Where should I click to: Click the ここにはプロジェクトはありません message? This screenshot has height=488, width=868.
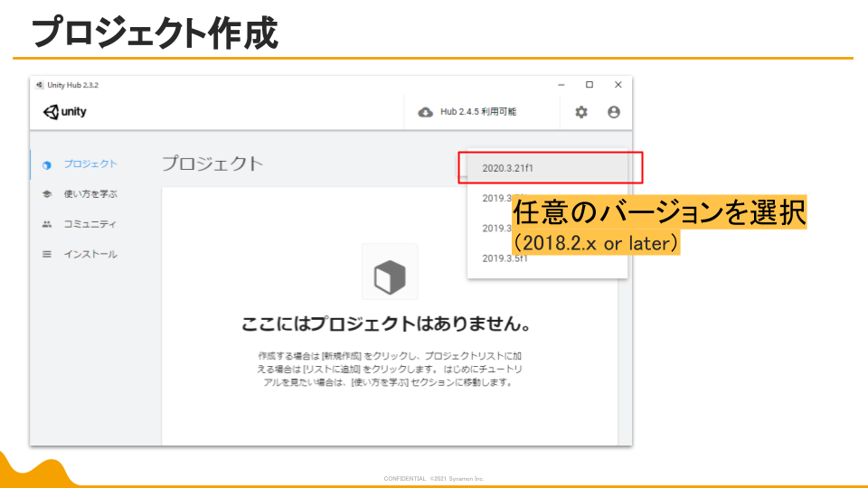pos(386,324)
